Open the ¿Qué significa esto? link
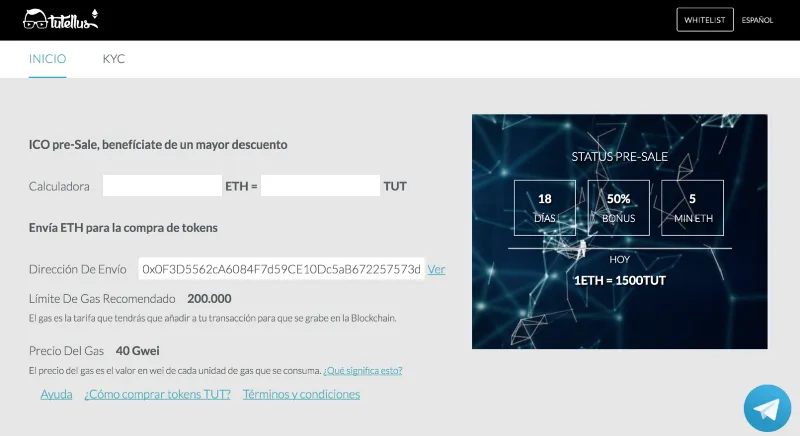 click(363, 371)
